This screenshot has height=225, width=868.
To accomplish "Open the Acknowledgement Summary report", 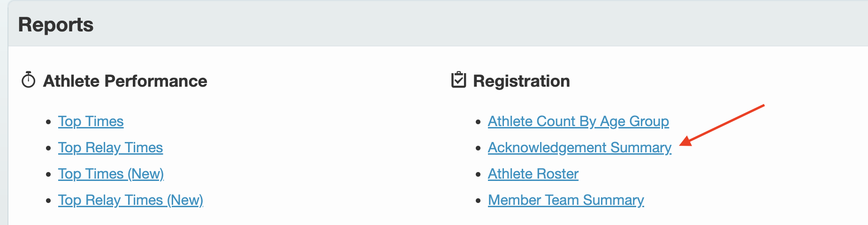I will tap(579, 148).
